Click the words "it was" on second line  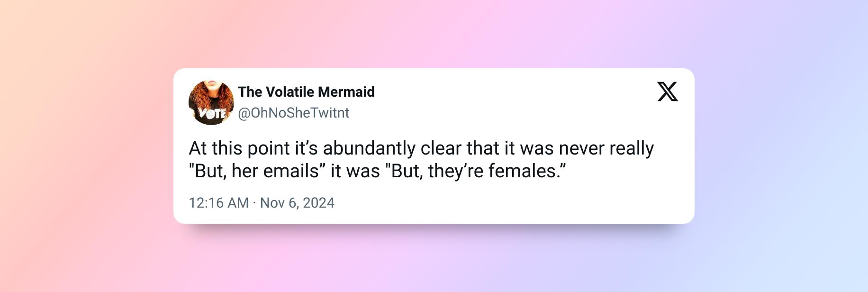[355, 171]
